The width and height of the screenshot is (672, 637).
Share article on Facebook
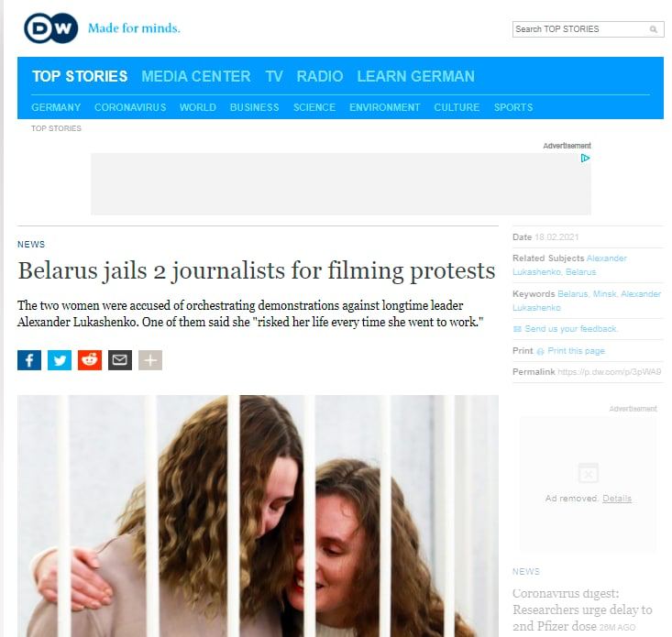pos(29,360)
